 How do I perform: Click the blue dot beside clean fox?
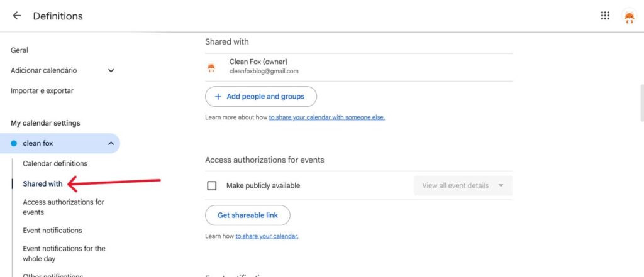pyautogui.click(x=14, y=144)
